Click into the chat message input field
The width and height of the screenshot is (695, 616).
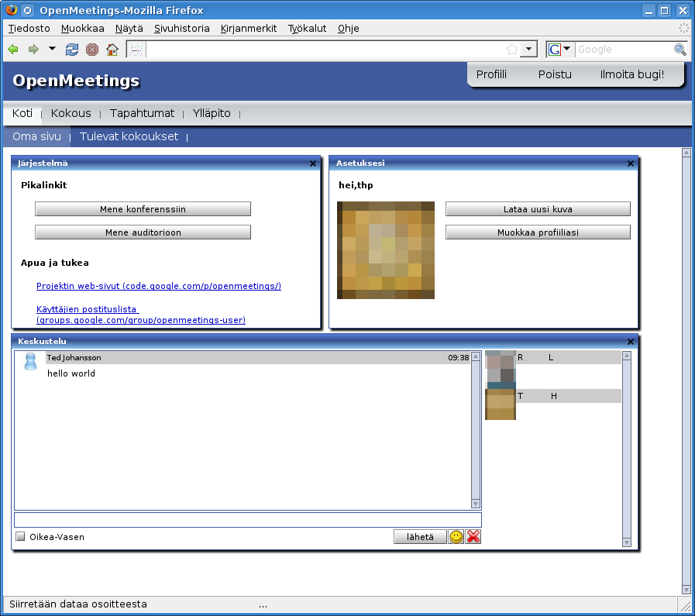(248, 520)
